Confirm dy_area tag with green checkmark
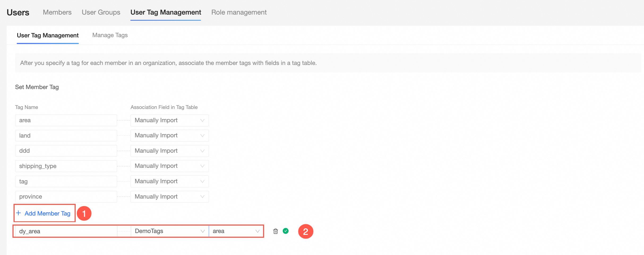The width and height of the screenshot is (644, 255). click(x=286, y=231)
